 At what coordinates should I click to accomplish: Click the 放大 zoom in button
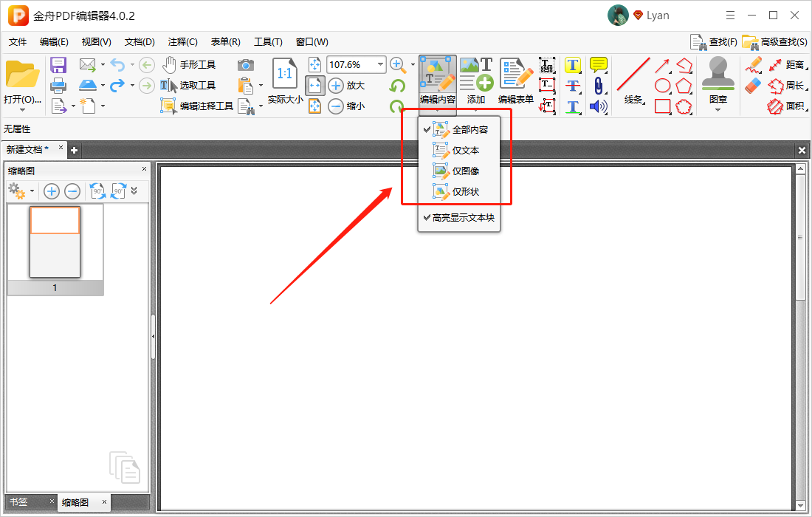pyautogui.click(x=346, y=86)
